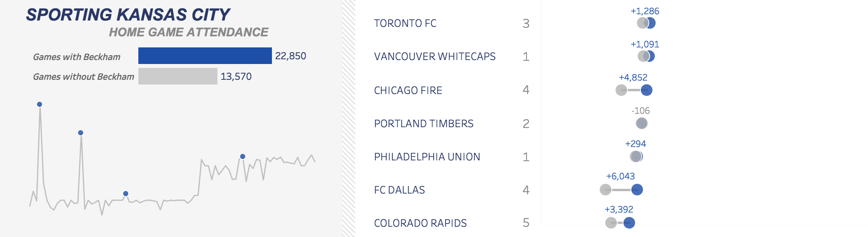
Task: Click the gray dot in Chicago Fire row
Action: 621,90
